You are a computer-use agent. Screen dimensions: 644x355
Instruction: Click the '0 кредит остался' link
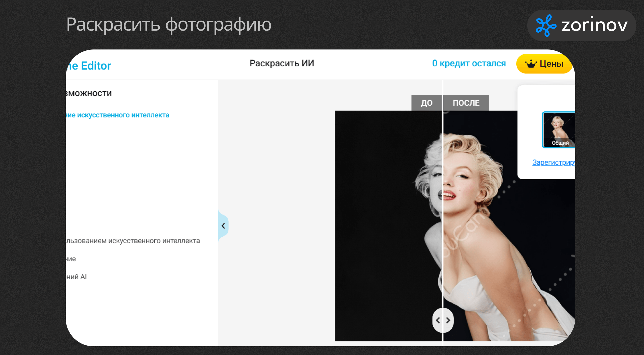point(469,63)
